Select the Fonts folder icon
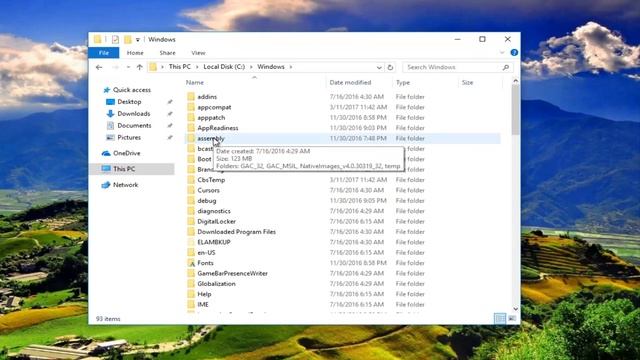The image size is (640, 360). (191, 263)
